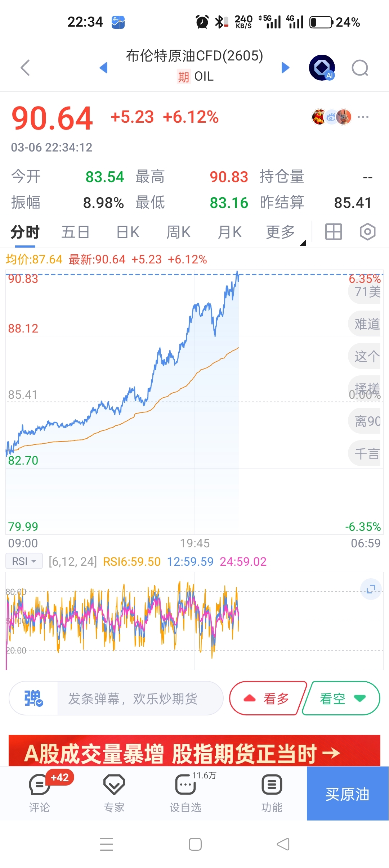Tap the search magnifier icon
This screenshot has width=389, height=868.
[x=360, y=68]
